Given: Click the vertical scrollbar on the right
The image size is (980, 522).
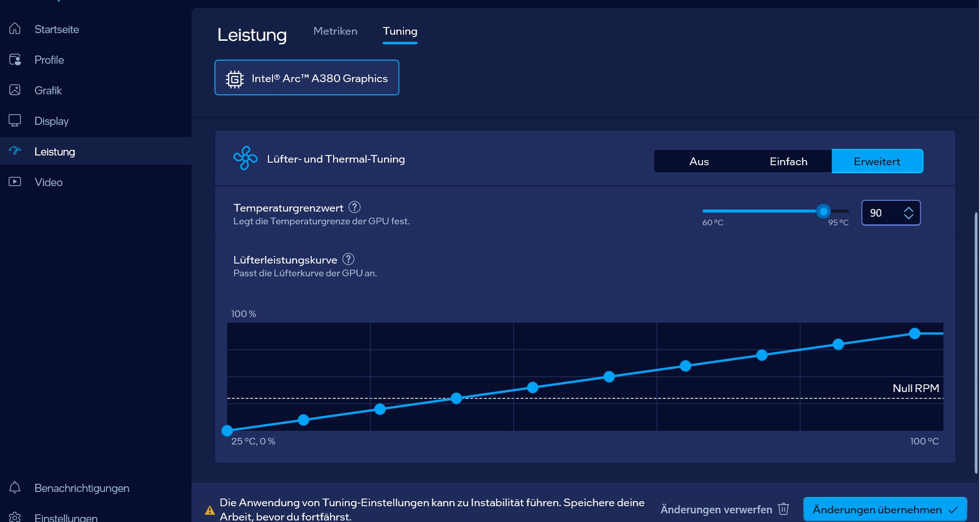Looking at the screenshot, I should (x=976, y=342).
